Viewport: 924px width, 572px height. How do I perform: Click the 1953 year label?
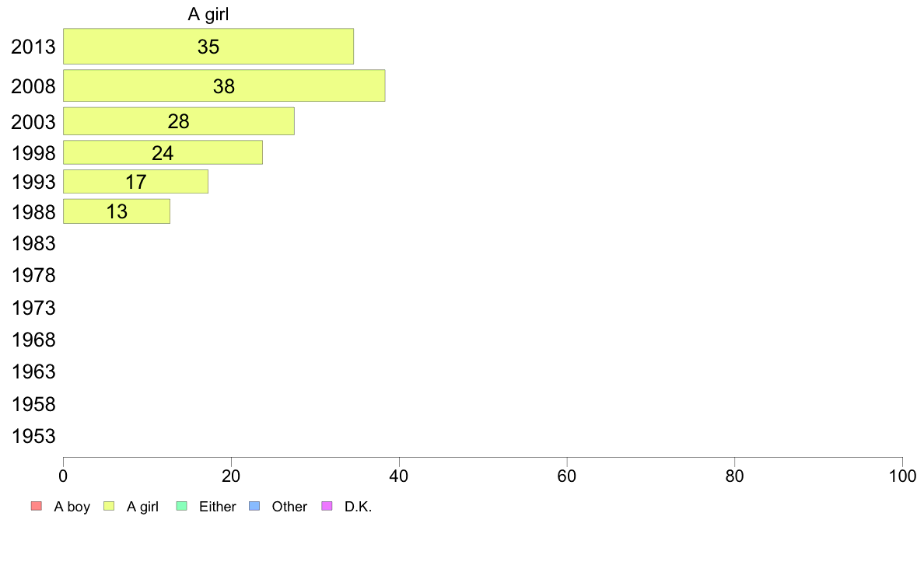pyautogui.click(x=33, y=436)
